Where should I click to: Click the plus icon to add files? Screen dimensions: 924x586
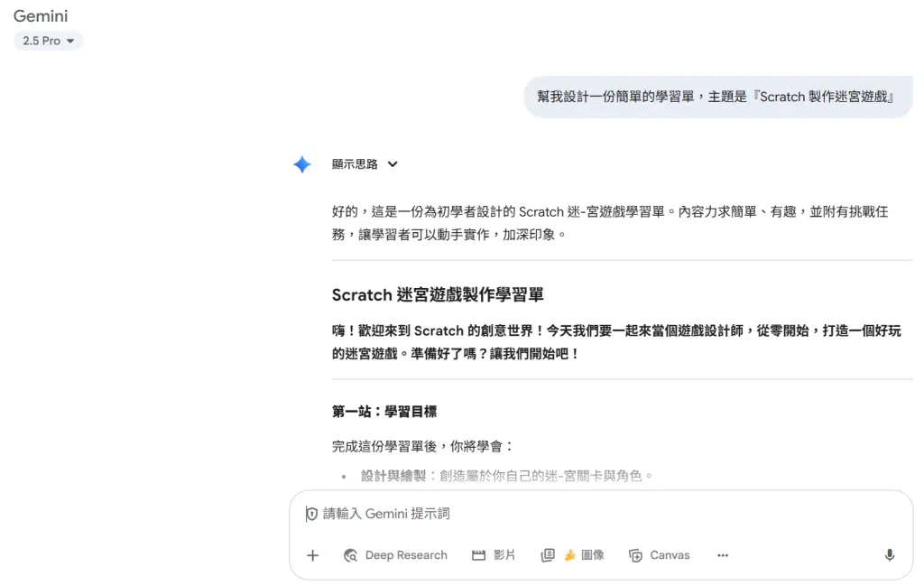coord(313,555)
